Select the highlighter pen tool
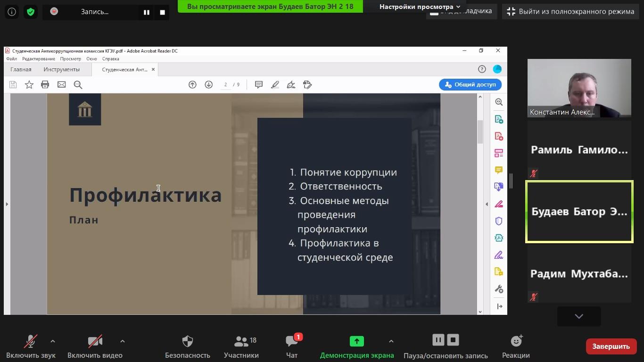This screenshot has width=644, height=362. (275, 85)
